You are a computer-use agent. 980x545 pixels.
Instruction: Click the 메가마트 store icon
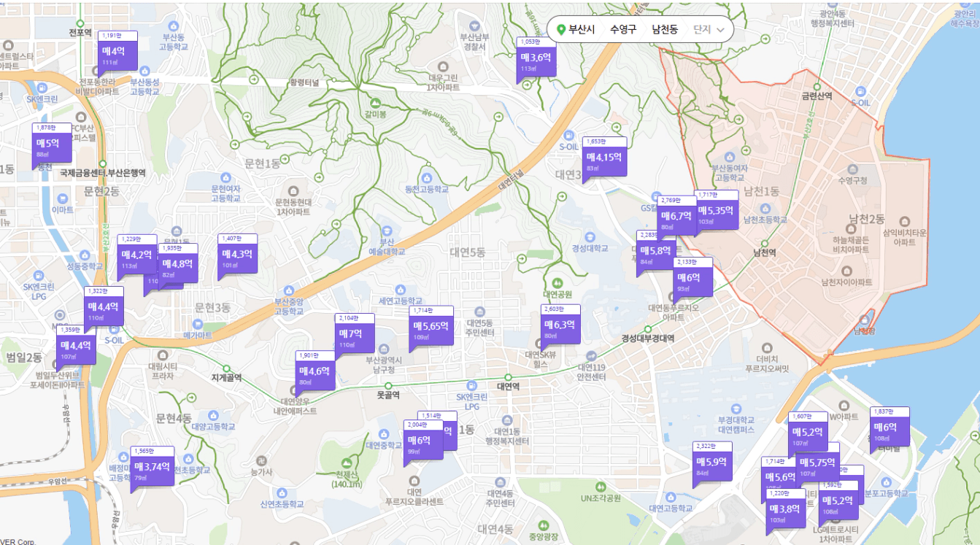(x=197, y=324)
